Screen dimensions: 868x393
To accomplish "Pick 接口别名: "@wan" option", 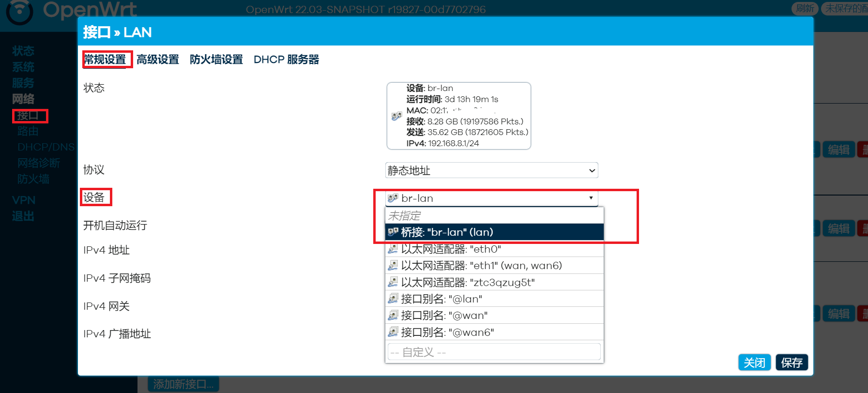I will (494, 315).
